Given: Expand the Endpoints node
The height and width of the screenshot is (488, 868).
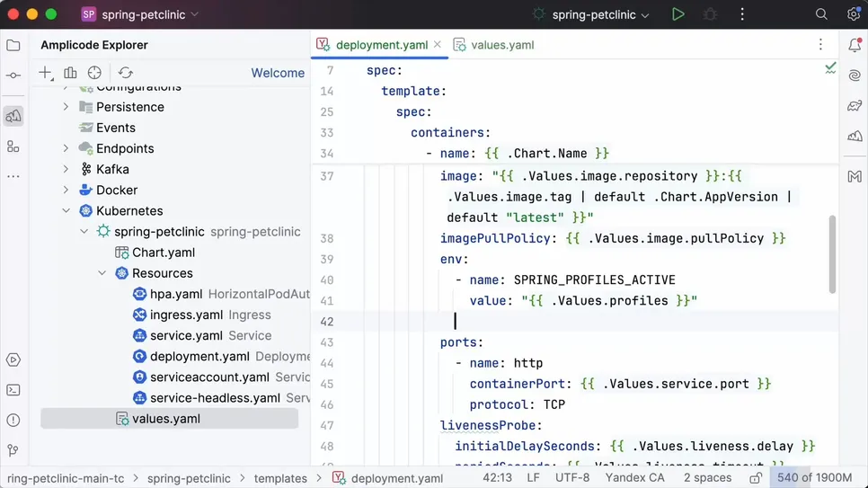Looking at the screenshot, I should click(x=66, y=148).
